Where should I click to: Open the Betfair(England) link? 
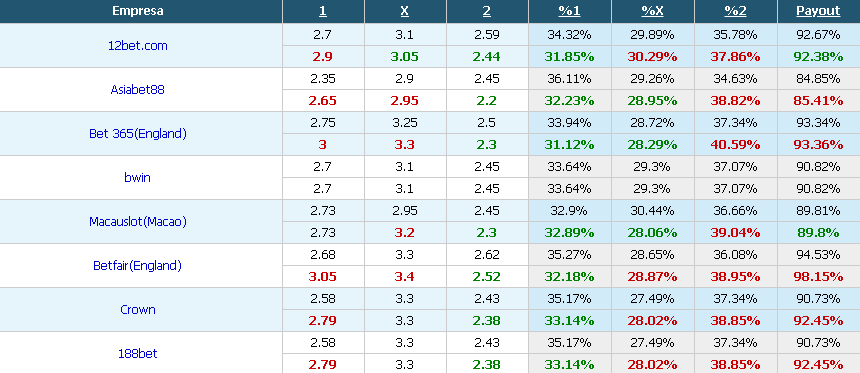pyautogui.click(x=137, y=265)
